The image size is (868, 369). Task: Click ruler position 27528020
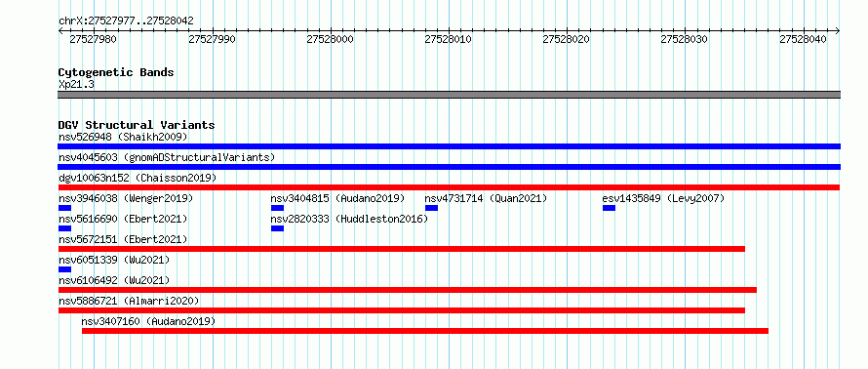click(567, 39)
